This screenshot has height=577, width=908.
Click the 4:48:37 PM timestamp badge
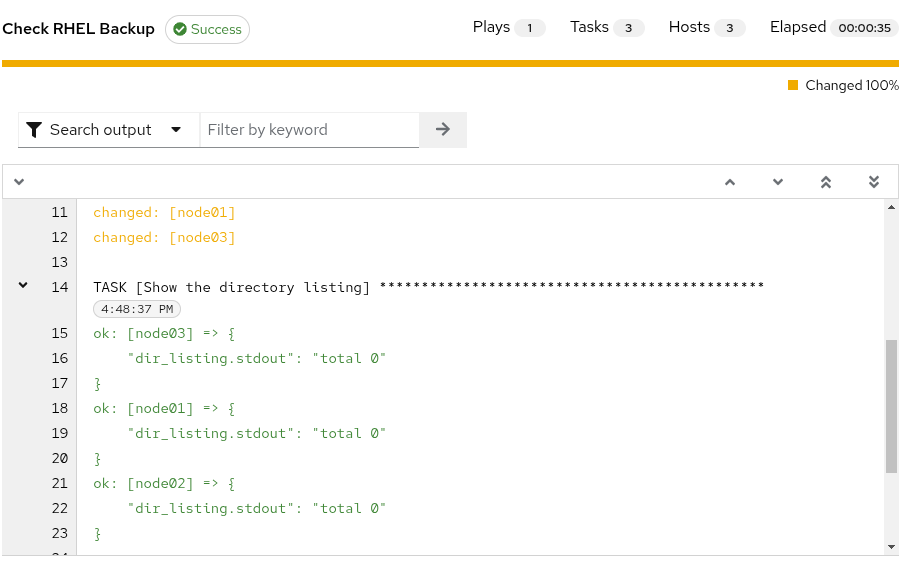[137, 309]
